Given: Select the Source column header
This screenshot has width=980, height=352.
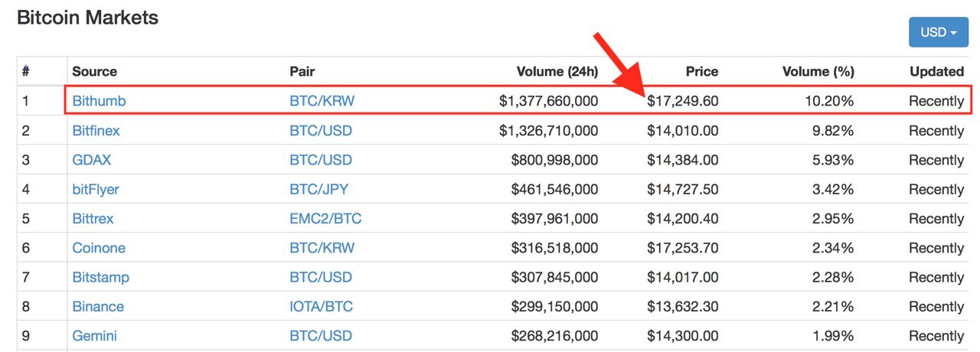Looking at the screenshot, I should tap(94, 71).
